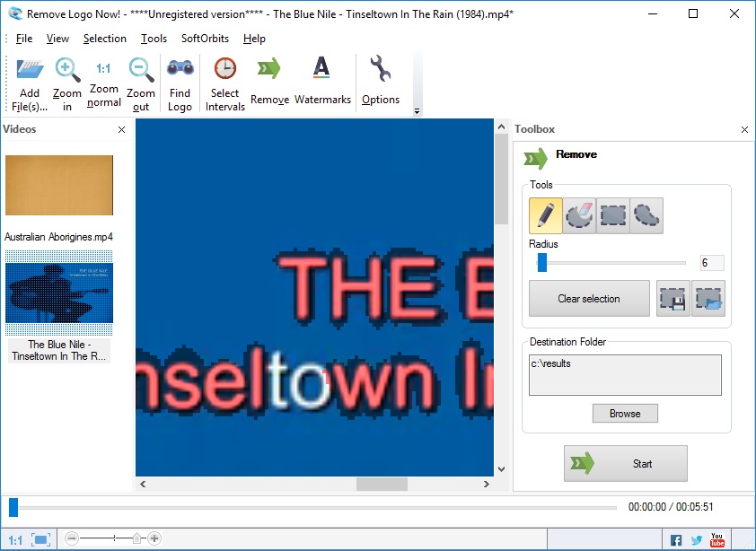Click the vertical scrollbar thumb
Screen dimensions: 756x551
(501, 179)
